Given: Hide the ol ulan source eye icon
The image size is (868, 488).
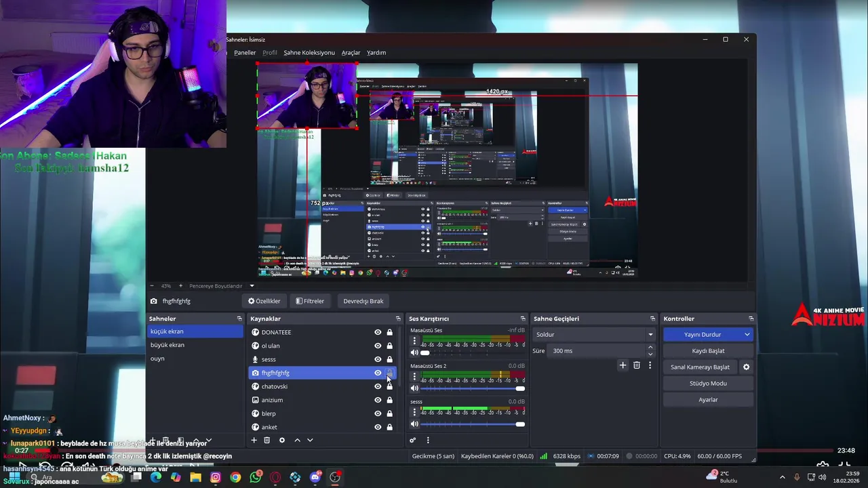Looking at the screenshot, I should [378, 346].
